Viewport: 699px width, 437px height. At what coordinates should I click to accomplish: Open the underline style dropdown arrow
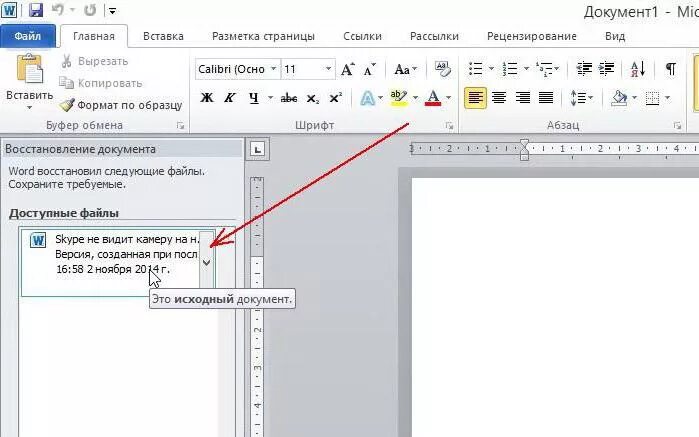click(x=270, y=98)
